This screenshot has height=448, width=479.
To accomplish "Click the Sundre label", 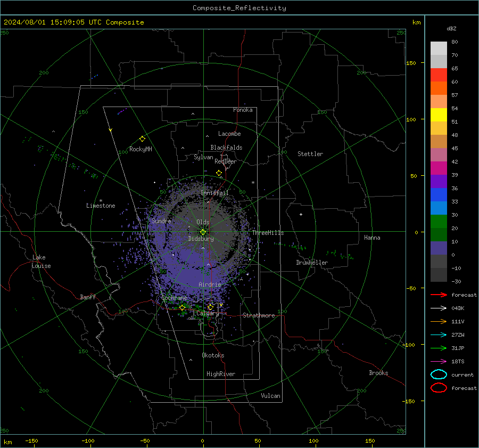I will [161, 221].
